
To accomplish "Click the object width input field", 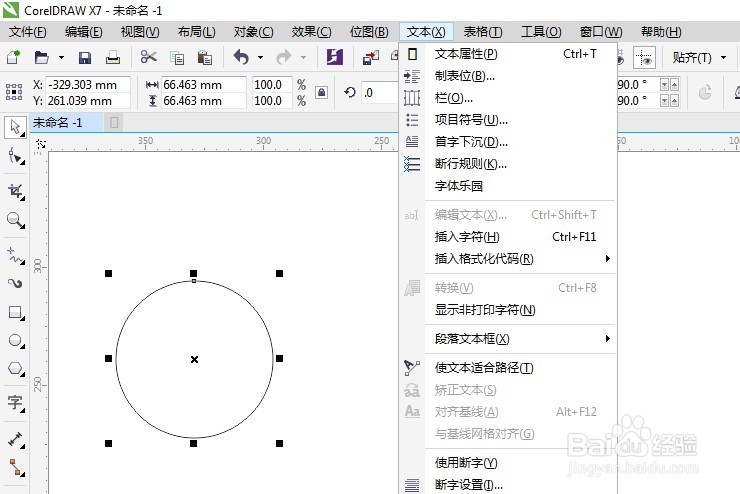I will coord(203,85).
